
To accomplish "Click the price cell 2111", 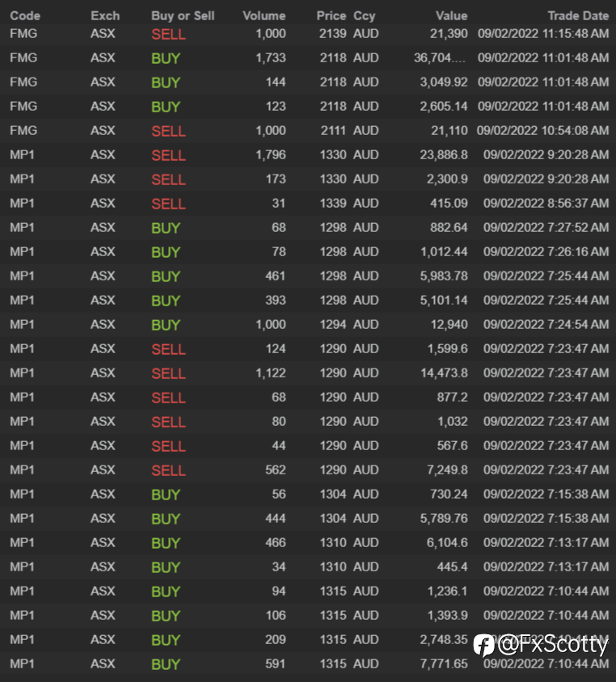I will point(333,130).
